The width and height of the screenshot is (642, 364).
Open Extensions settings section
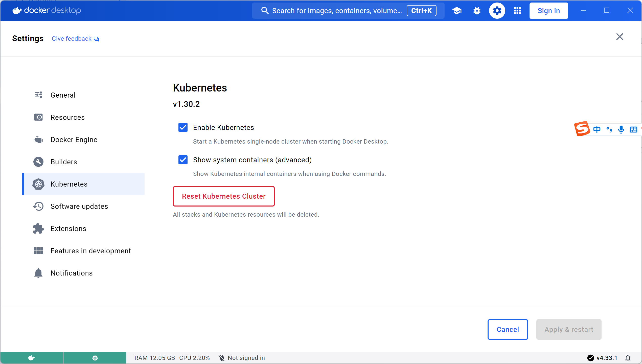tap(83, 229)
